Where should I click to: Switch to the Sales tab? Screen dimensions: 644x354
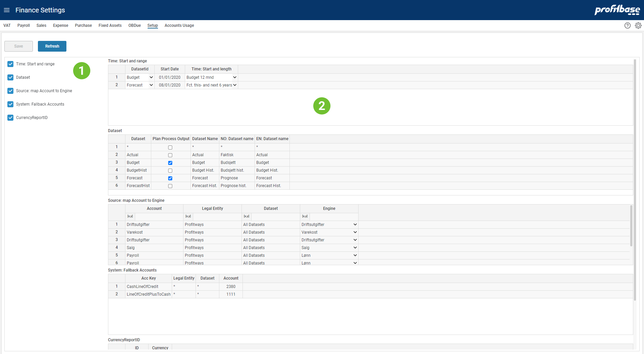click(41, 25)
